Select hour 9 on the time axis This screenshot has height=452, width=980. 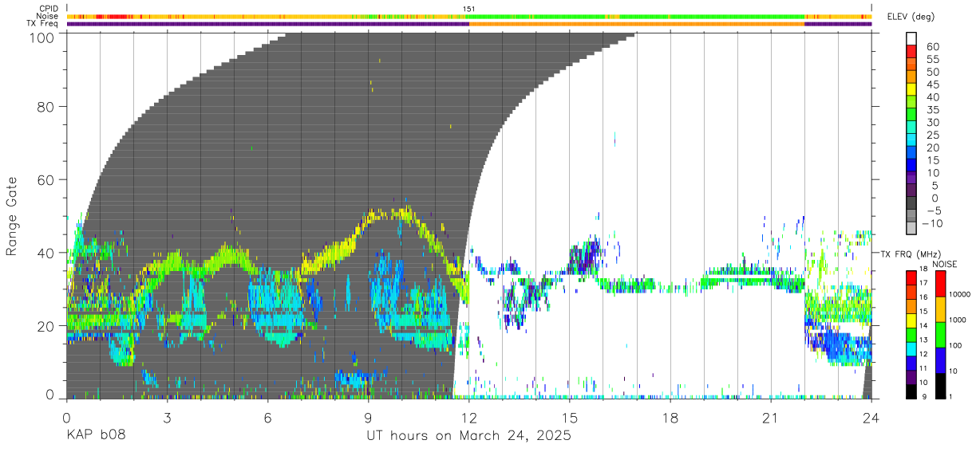[368, 418]
